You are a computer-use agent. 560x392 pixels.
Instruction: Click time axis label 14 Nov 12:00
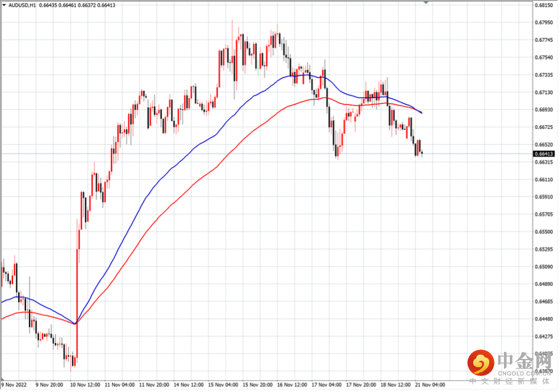coord(189,385)
